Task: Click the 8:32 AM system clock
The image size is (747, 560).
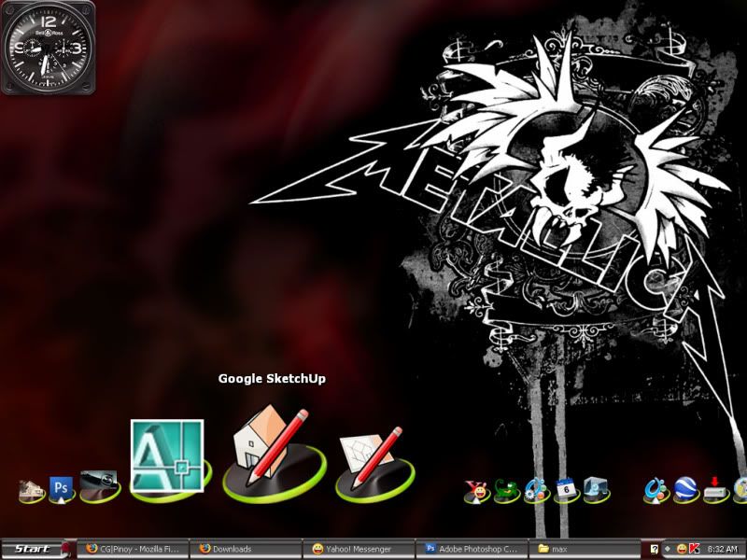Action: pyautogui.click(x=722, y=549)
